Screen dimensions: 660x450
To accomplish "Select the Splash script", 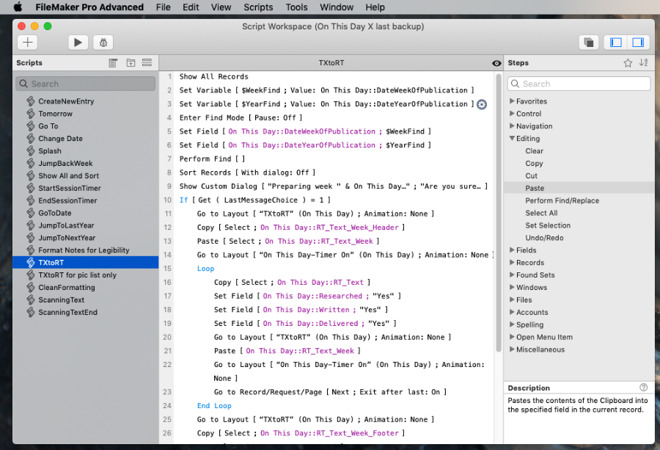I will 50,151.
